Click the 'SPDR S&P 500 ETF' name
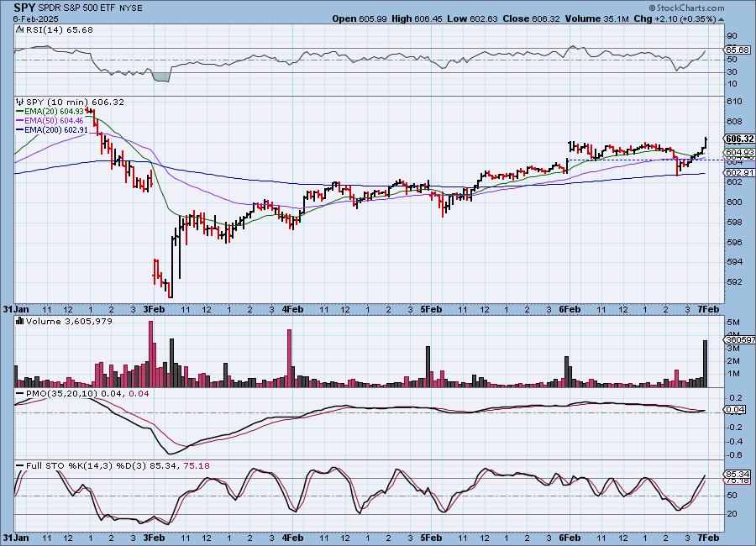This screenshot has width=756, height=546. [77, 8]
